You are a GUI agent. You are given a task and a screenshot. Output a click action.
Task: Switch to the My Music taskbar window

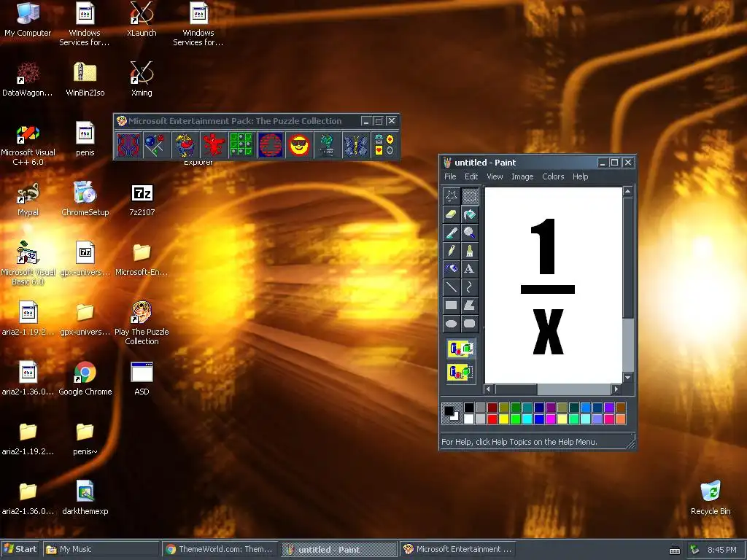(101, 549)
